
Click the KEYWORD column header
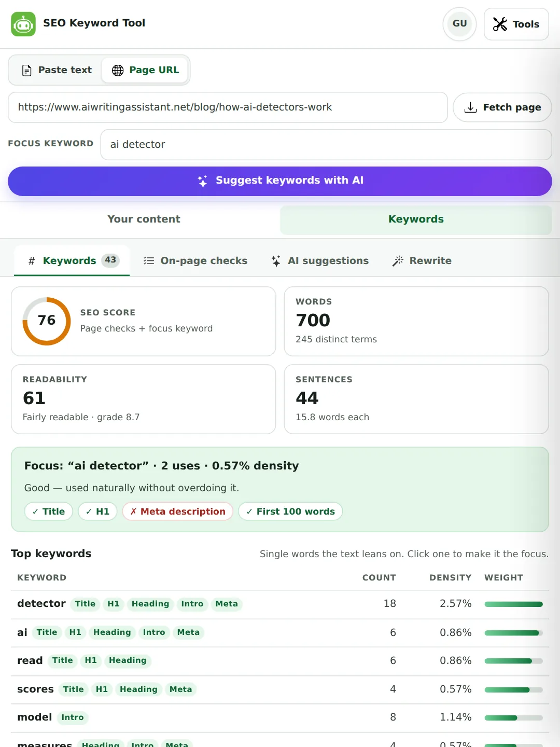click(x=42, y=578)
